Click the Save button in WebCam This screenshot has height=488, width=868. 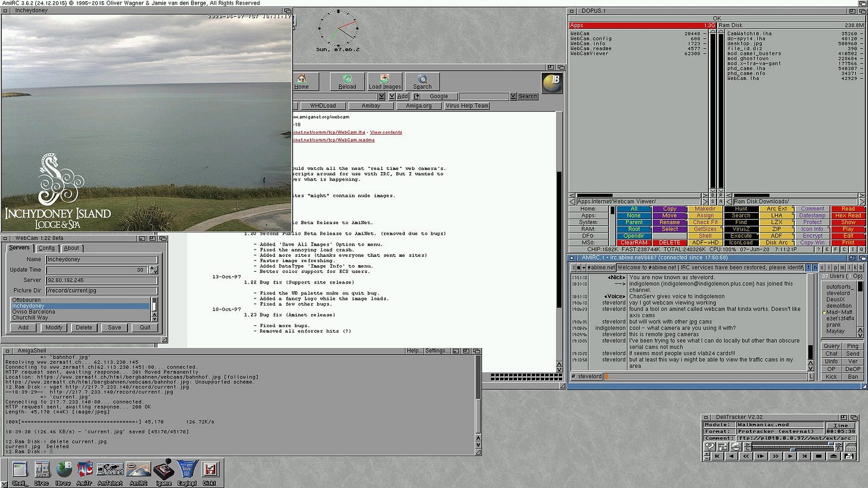tap(114, 327)
